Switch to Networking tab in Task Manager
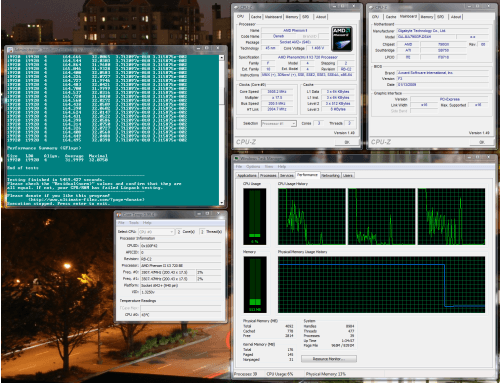500x383 pixels. 330,175
